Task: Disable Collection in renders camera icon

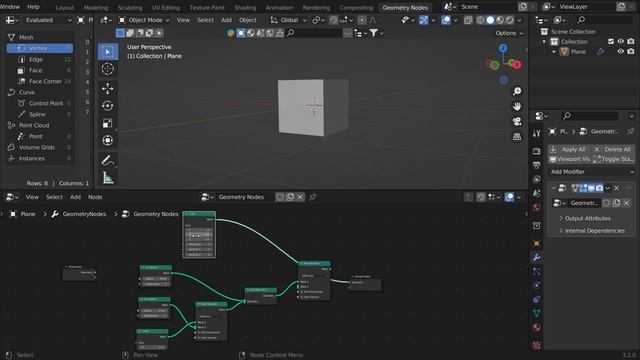Action: (x=631, y=42)
